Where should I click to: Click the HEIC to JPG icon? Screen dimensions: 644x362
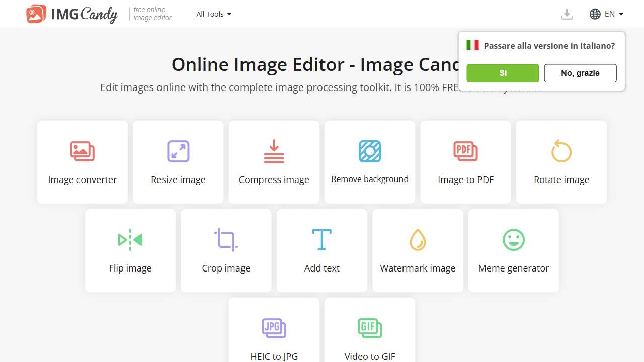pos(274,328)
